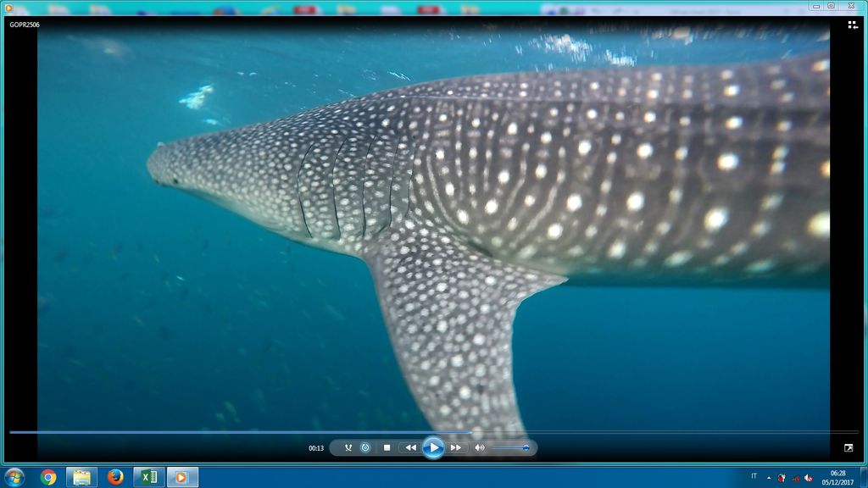Toggle shuffle mode in the player
Image resolution: width=868 pixels, height=488 pixels.
(348, 447)
